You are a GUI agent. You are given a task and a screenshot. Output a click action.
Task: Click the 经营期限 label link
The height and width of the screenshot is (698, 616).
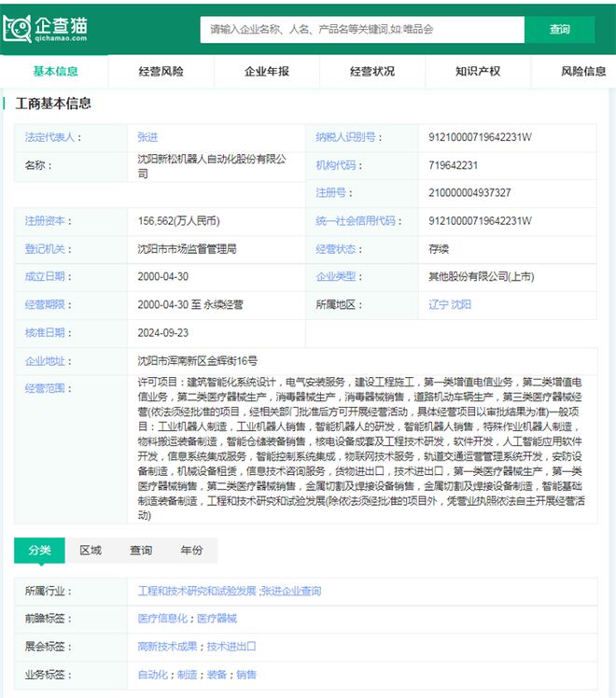point(45,304)
